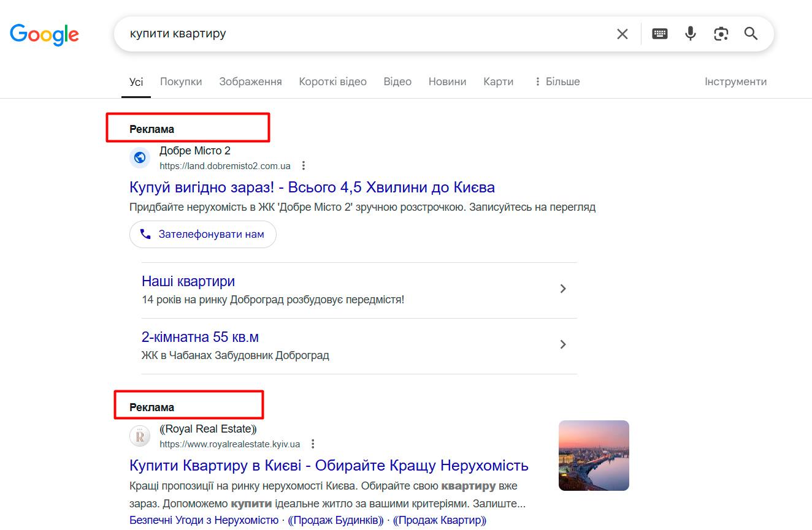
Task: Open search by image camera icon
Action: pyautogui.click(x=721, y=34)
